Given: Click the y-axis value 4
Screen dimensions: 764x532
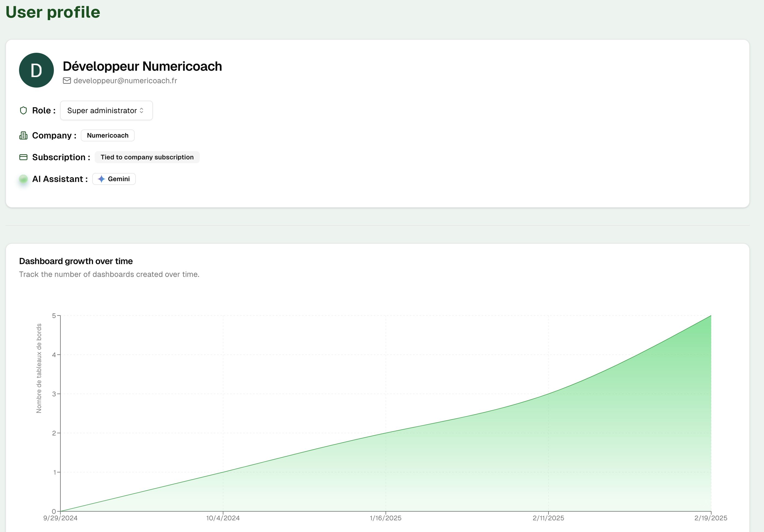Looking at the screenshot, I should tap(54, 355).
